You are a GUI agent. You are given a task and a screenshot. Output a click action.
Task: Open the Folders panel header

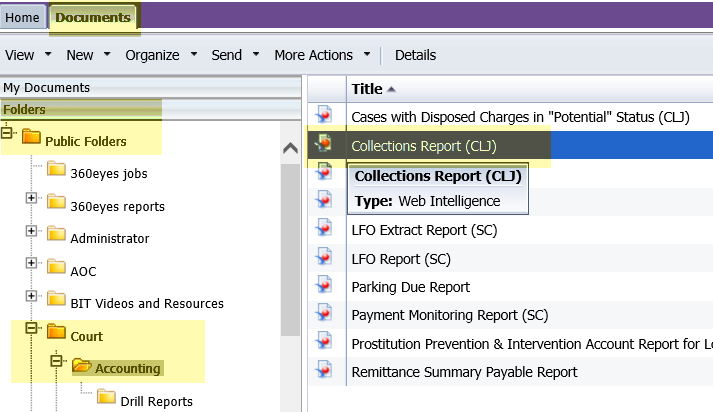150,110
